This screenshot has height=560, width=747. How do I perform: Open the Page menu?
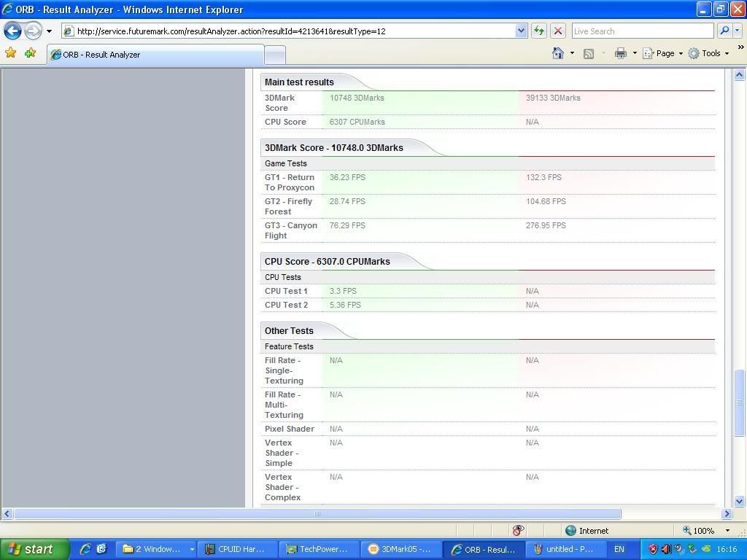pyautogui.click(x=662, y=53)
